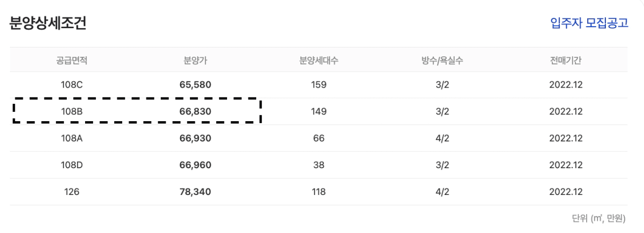Click the 전매기간 column header

pos(566,60)
